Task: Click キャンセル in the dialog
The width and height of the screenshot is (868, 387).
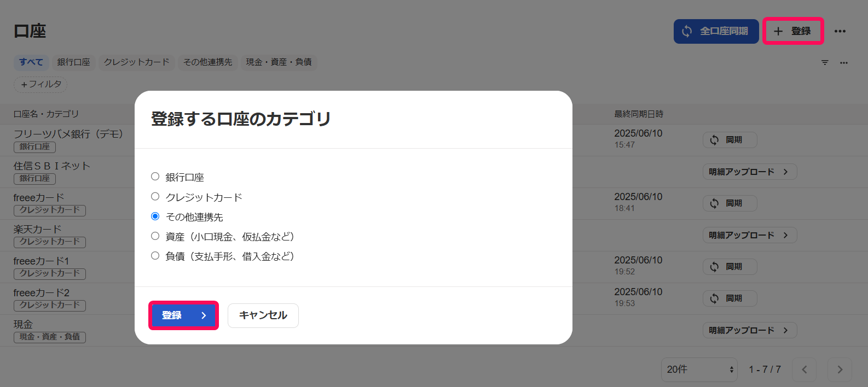Action: (263, 315)
